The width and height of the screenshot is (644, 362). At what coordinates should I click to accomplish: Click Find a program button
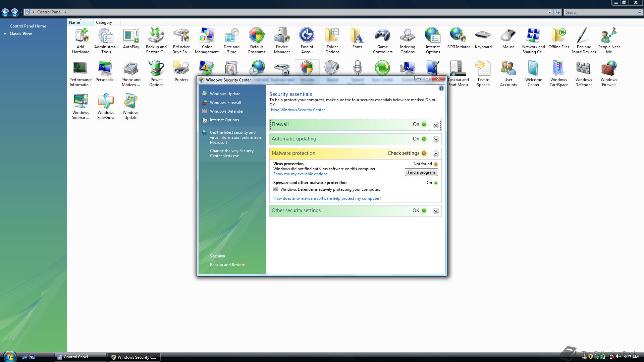421,172
